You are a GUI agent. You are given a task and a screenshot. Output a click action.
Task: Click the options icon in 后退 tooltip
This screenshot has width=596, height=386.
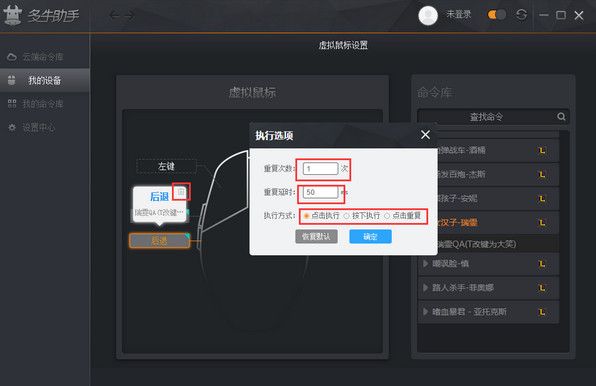point(181,192)
